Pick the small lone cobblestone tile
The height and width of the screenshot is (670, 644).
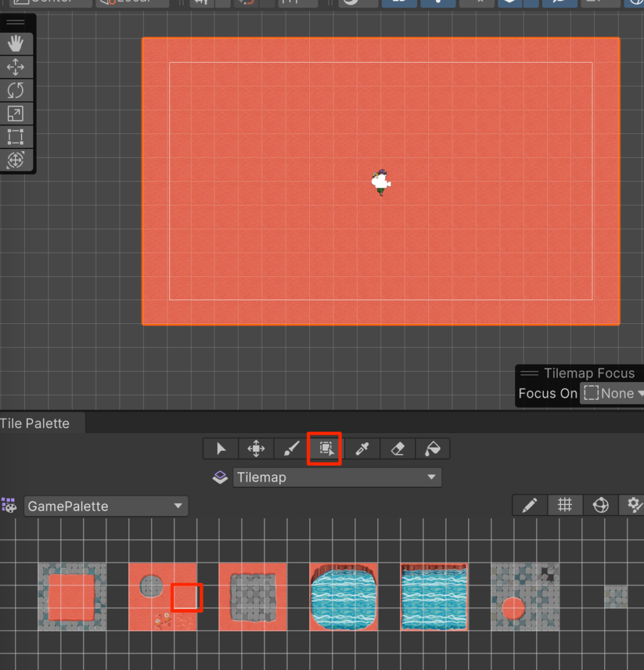616,597
